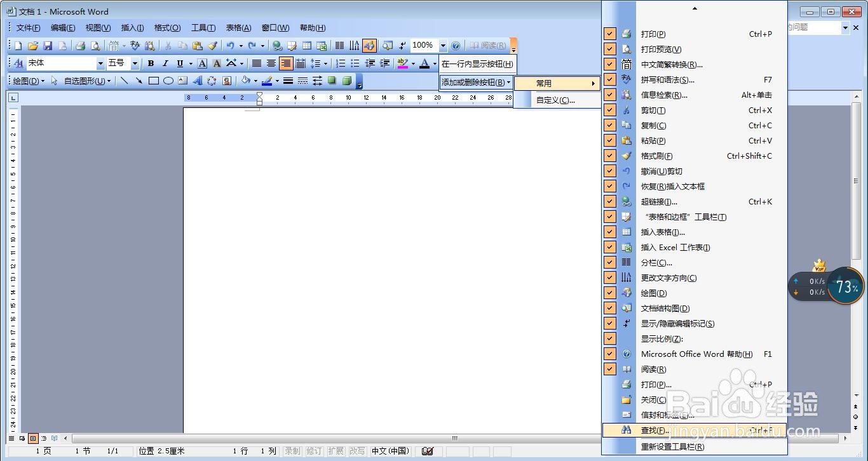868x461 pixels.
Task: Select the Oval drawing tool
Action: (x=168, y=81)
